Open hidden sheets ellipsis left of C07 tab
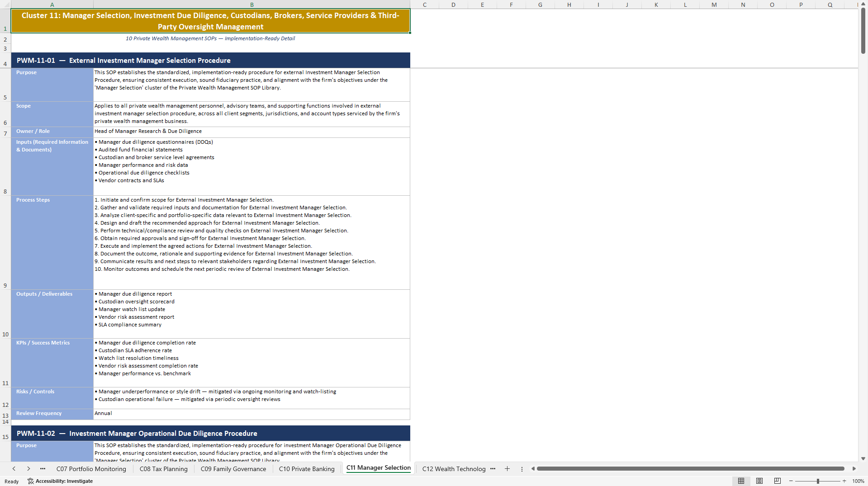Screen dimensions: 868x486 click(x=43, y=469)
